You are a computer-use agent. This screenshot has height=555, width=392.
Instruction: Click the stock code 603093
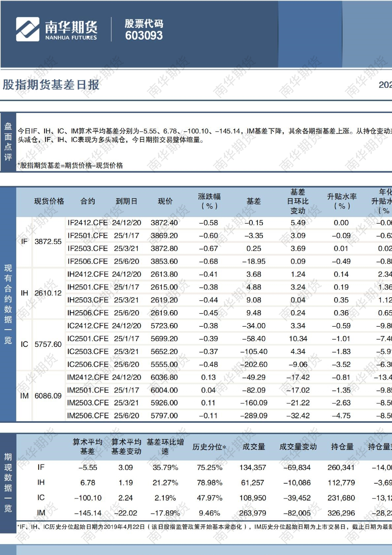(x=144, y=35)
